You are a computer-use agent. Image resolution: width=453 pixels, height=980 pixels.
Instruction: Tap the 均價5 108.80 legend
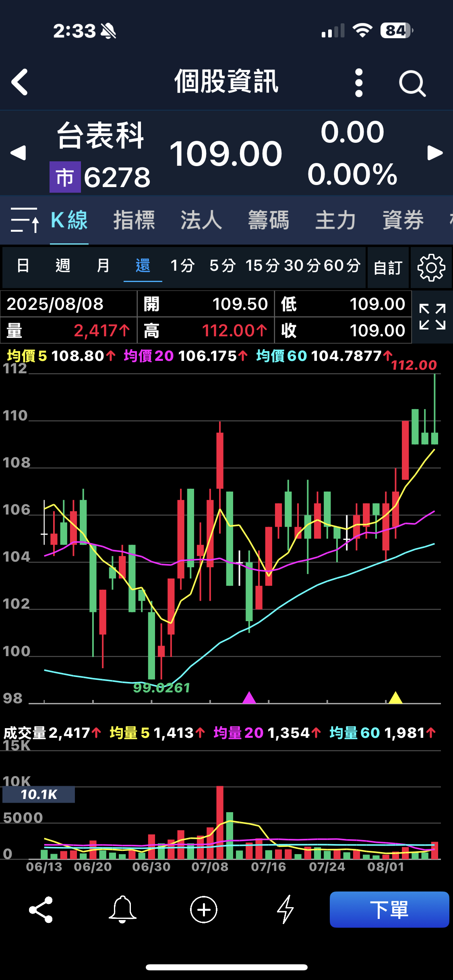(x=61, y=356)
